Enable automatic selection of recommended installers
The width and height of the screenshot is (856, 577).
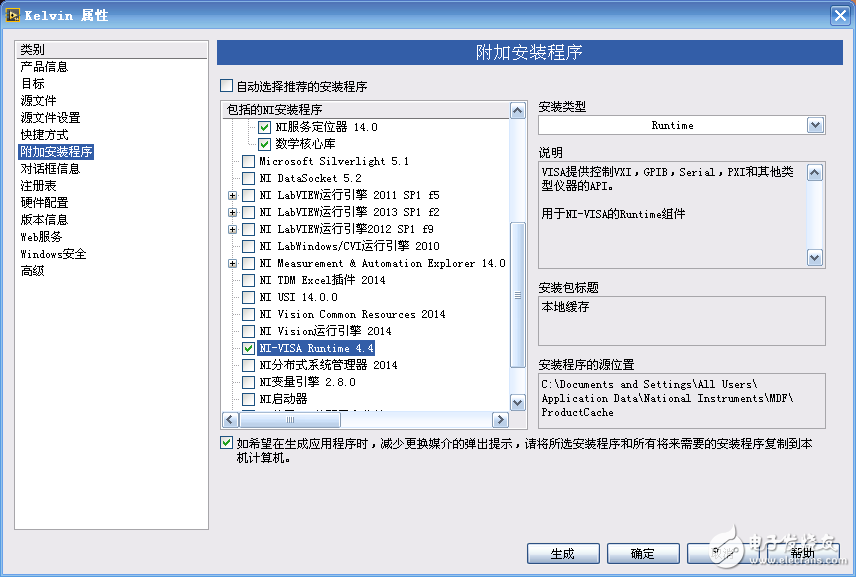pyautogui.click(x=226, y=86)
